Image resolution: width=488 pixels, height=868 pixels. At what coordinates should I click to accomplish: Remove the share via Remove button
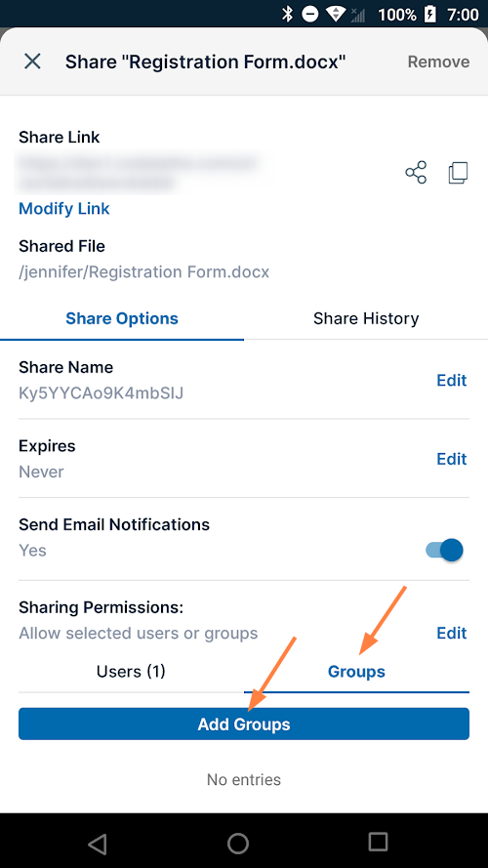[439, 62]
